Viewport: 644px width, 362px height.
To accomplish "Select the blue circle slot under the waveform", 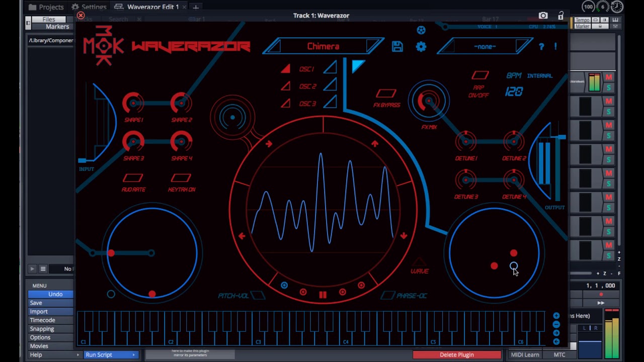I will coord(284,286).
